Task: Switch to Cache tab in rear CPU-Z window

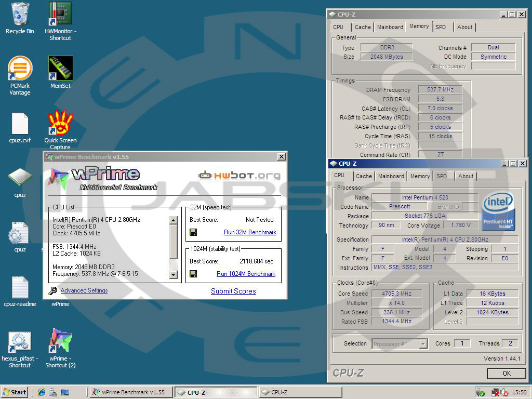Action: pyautogui.click(x=363, y=27)
